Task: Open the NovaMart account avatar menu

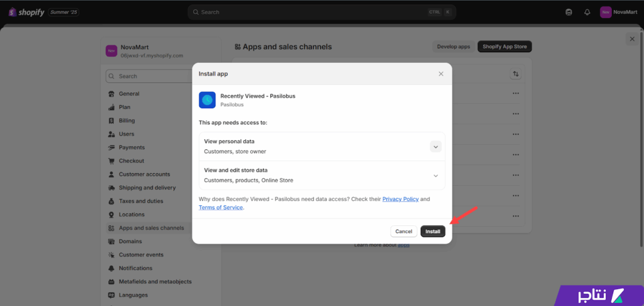Action: pos(606,12)
